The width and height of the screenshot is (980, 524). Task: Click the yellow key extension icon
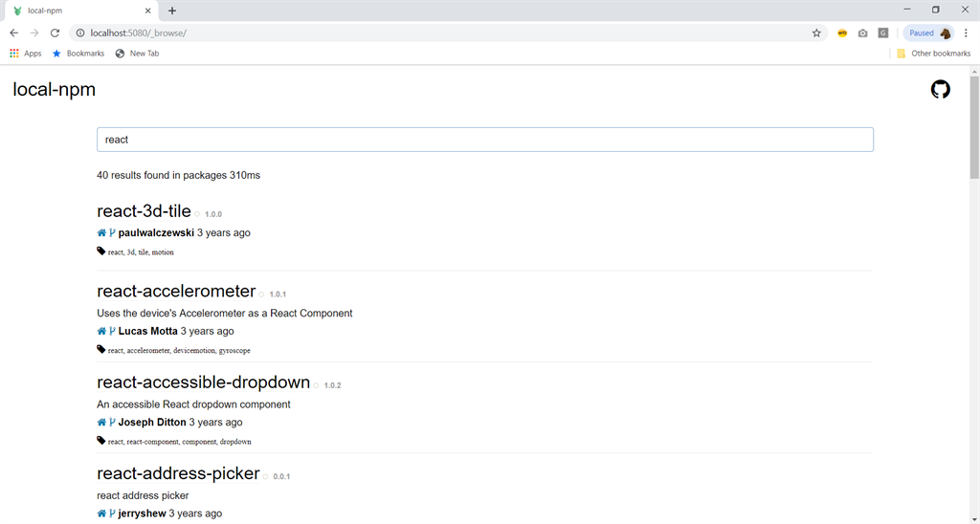tap(842, 33)
